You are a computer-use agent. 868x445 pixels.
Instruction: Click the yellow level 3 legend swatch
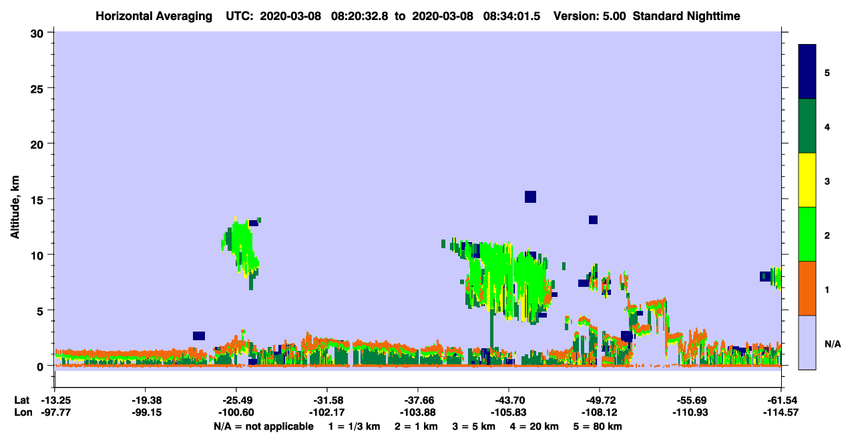point(807,180)
